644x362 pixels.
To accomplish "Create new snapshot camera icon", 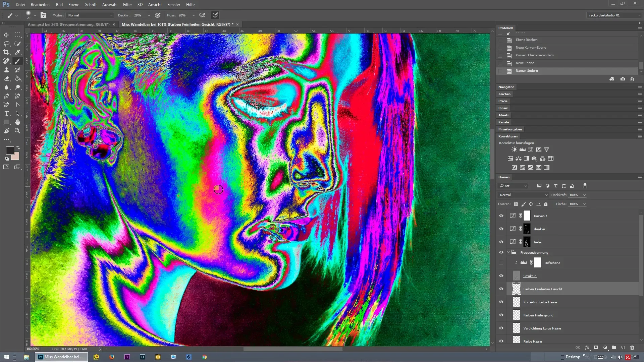I will click(623, 79).
